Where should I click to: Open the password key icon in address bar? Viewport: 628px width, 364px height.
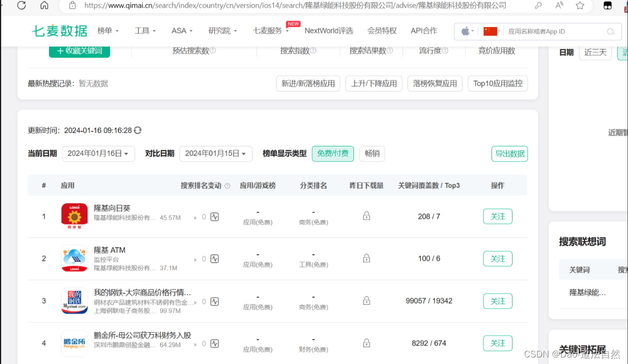click(x=538, y=5)
